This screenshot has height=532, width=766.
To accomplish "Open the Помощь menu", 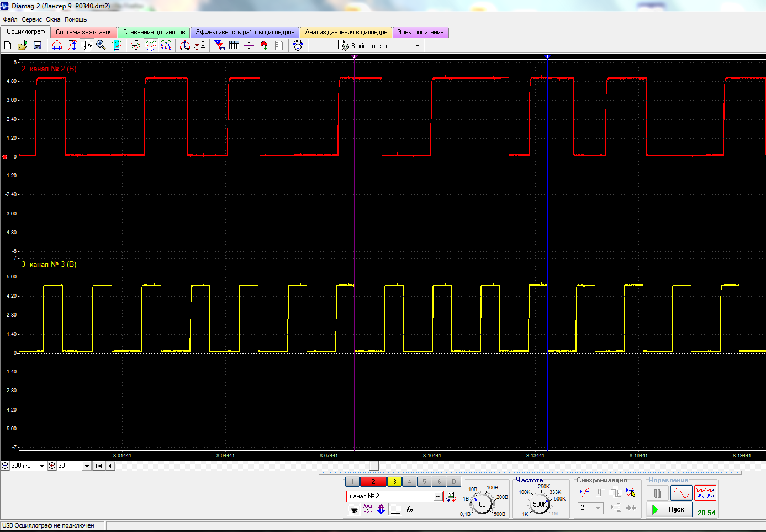I will pos(76,19).
